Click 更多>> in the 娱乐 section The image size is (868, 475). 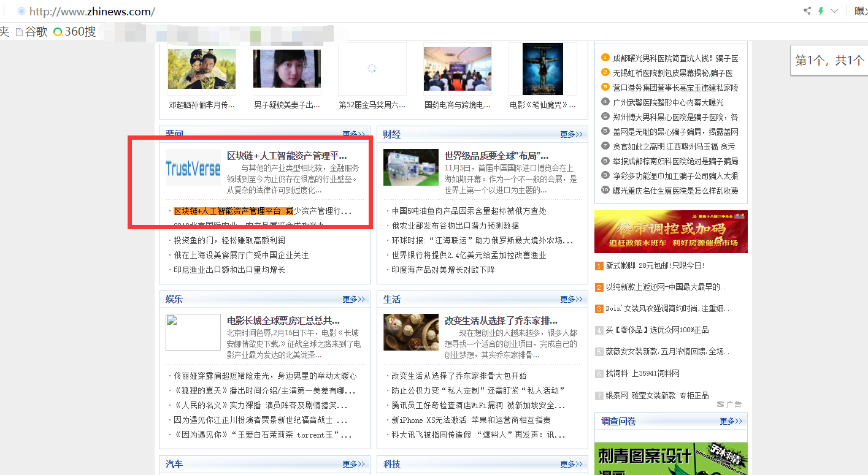click(354, 299)
